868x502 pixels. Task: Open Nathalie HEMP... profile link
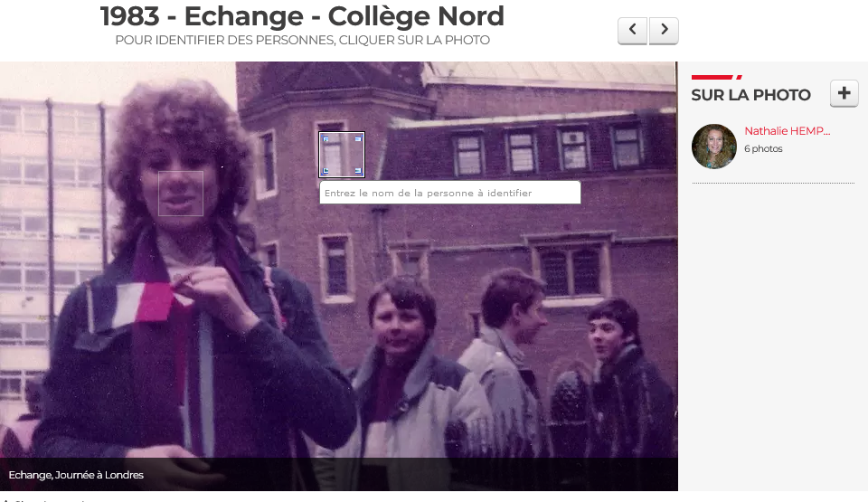coord(787,131)
